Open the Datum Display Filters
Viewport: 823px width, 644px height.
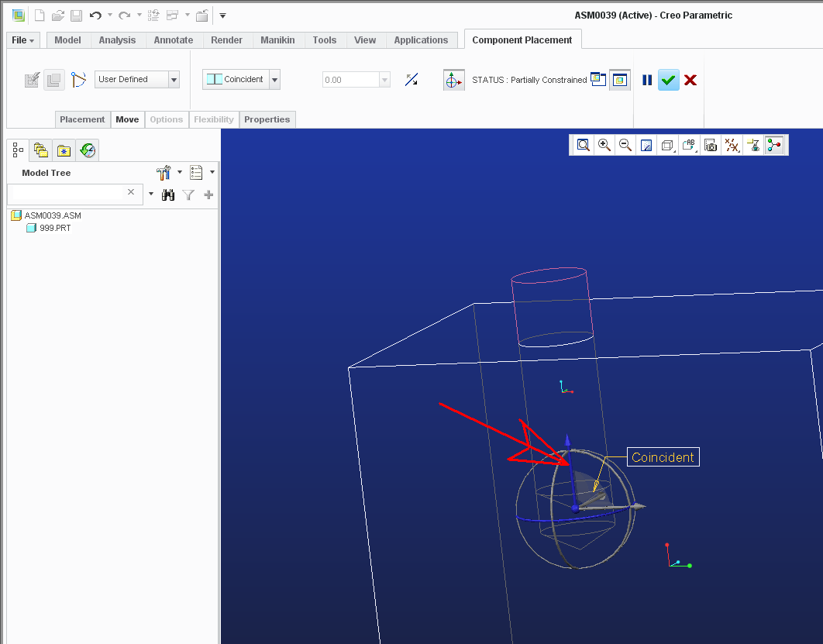tap(732, 146)
